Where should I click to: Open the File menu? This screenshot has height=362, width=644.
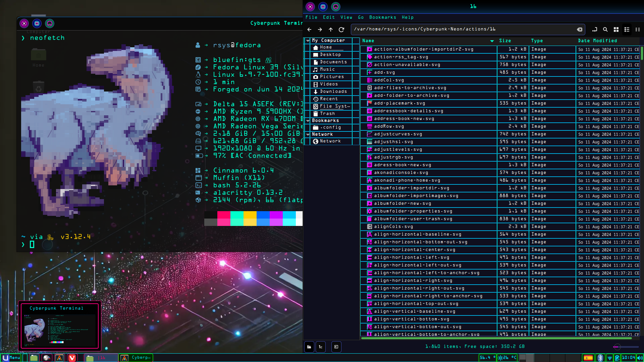[312, 17]
